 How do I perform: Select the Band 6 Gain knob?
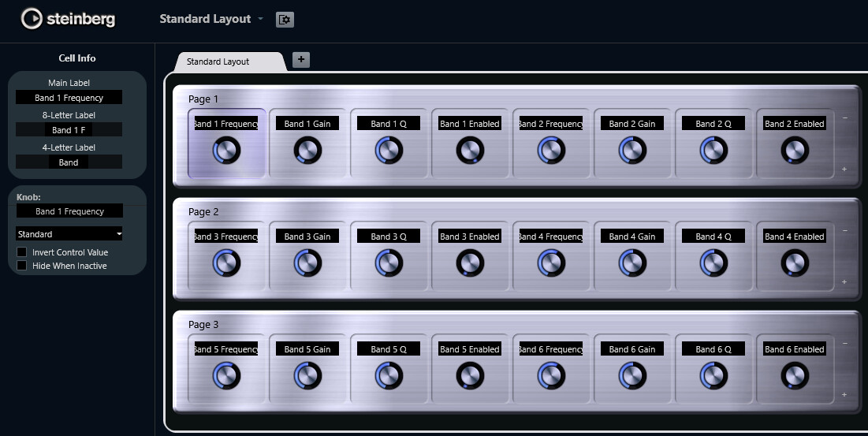coord(632,376)
